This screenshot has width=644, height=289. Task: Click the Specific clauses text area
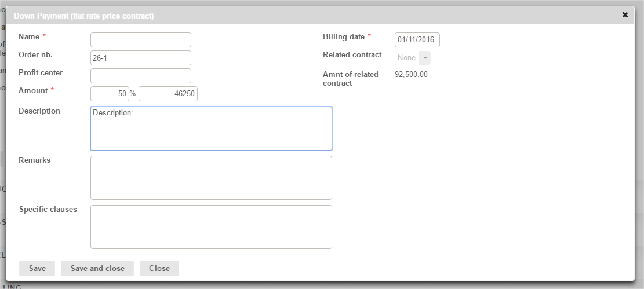coord(211,227)
